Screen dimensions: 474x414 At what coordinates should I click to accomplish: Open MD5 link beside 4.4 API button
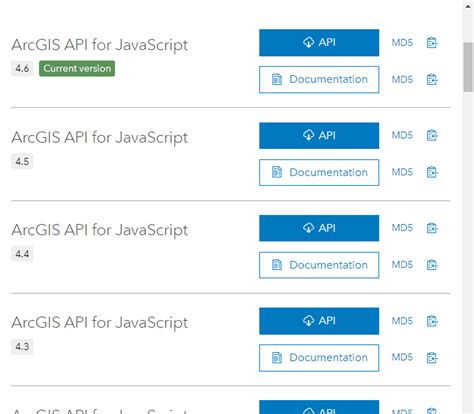pos(402,228)
